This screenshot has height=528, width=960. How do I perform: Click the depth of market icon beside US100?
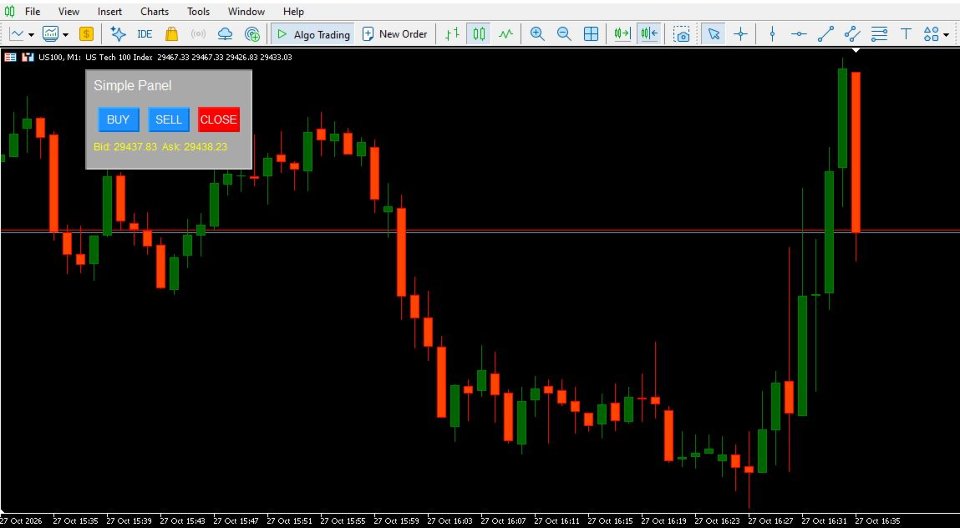pos(28,57)
